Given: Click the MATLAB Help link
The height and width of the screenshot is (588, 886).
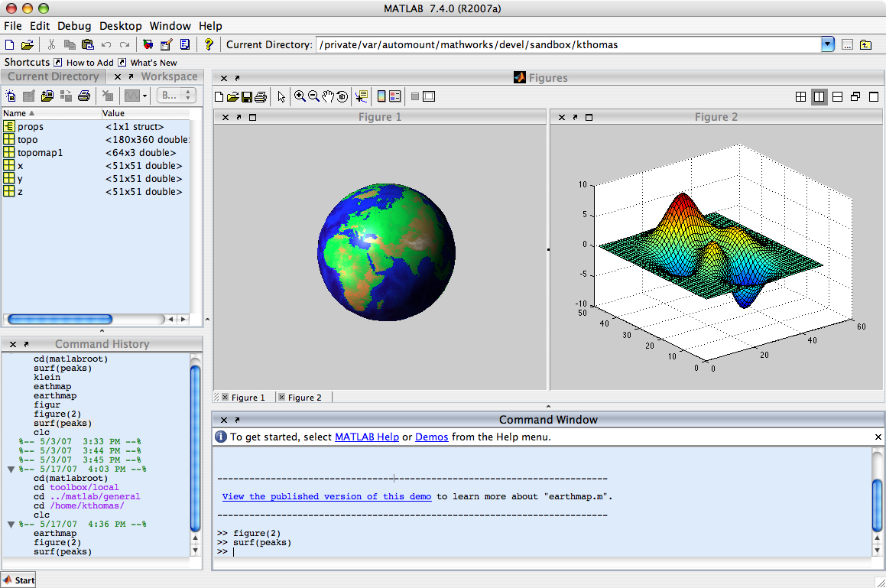Looking at the screenshot, I should (366, 437).
